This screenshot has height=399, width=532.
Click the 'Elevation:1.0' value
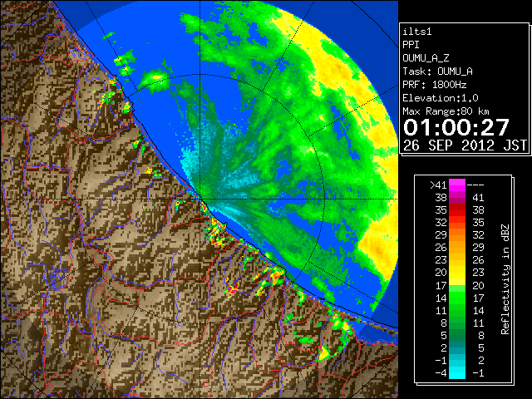[x=441, y=98]
